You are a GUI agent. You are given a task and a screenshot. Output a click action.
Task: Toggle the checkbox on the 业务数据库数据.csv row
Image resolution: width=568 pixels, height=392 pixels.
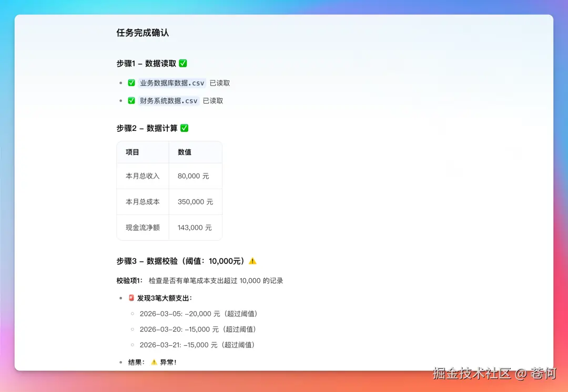point(131,82)
